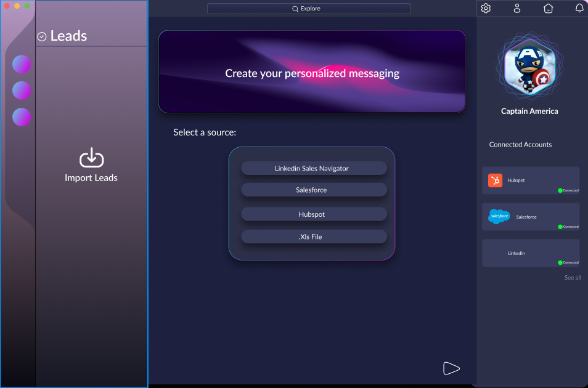Screen dimensions: 588x388
Task: Click the check circle icon beside Leads
Action: [42, 36]
